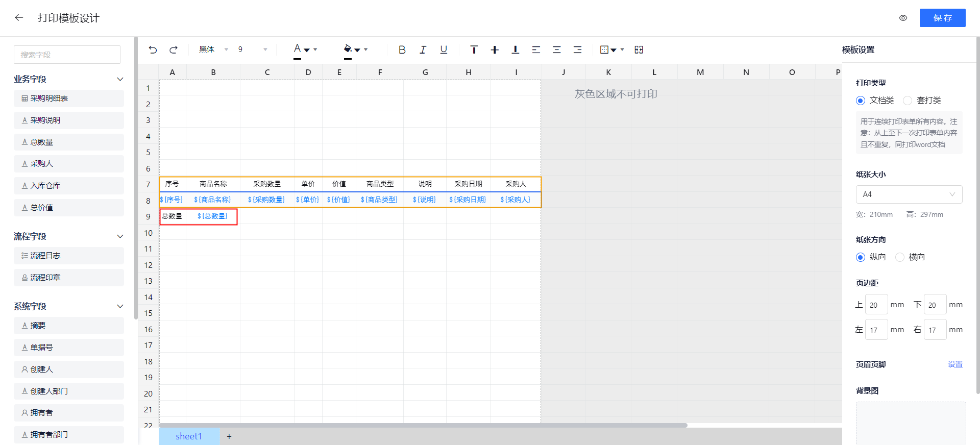Collapse the 流程字段 section

click(120, 236)
